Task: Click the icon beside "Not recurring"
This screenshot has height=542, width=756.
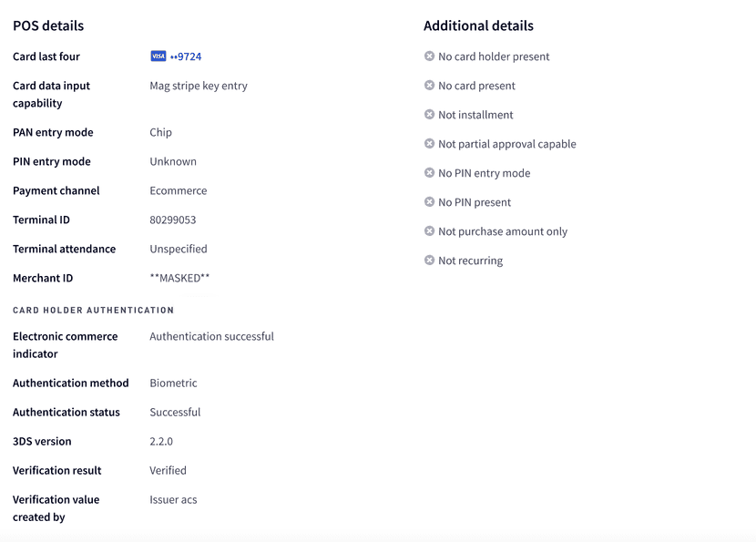Action: [427, 261]
